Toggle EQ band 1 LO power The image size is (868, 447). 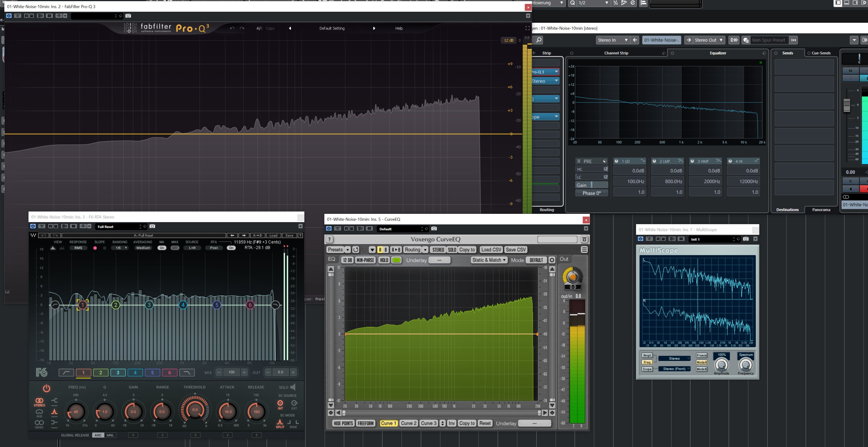616,161
